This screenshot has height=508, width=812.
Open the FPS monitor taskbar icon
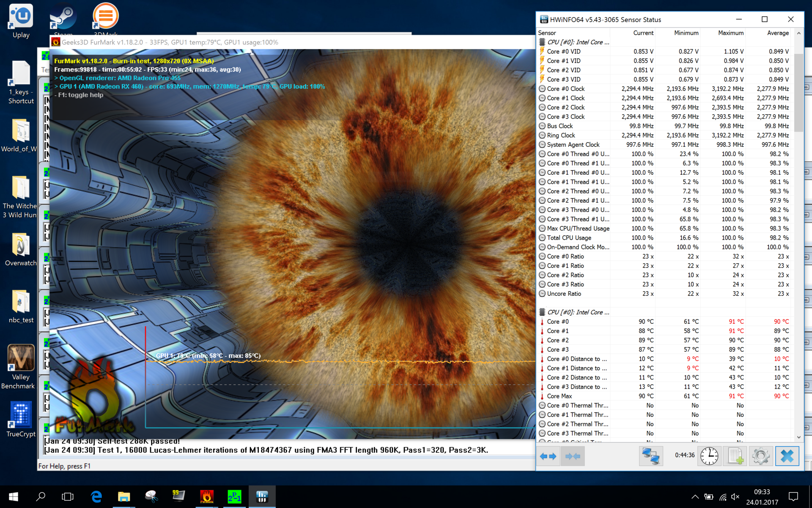coord(179,497)
